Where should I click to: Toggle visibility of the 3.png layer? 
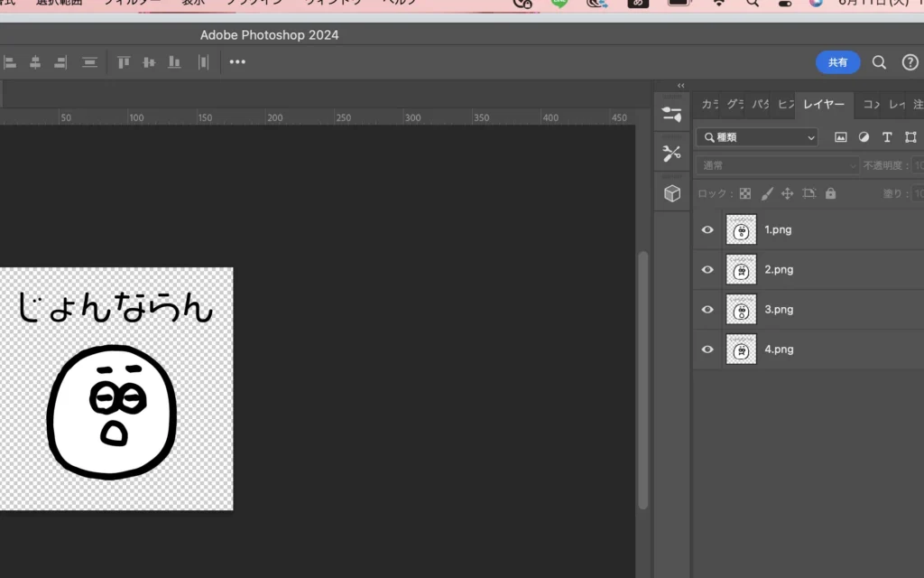707,310
